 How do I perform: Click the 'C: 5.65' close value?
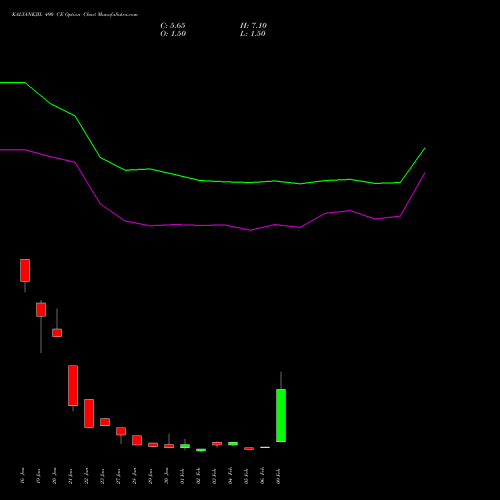[173, 26]
